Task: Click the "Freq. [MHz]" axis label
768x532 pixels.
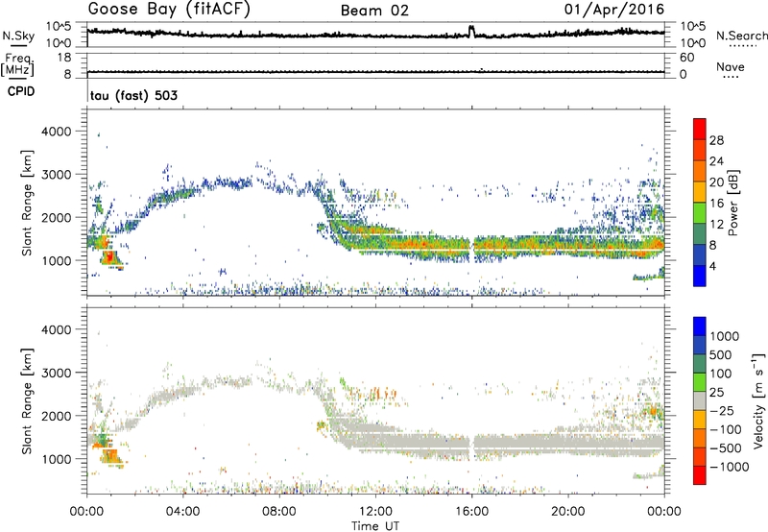Action: [x=18, y=65]
